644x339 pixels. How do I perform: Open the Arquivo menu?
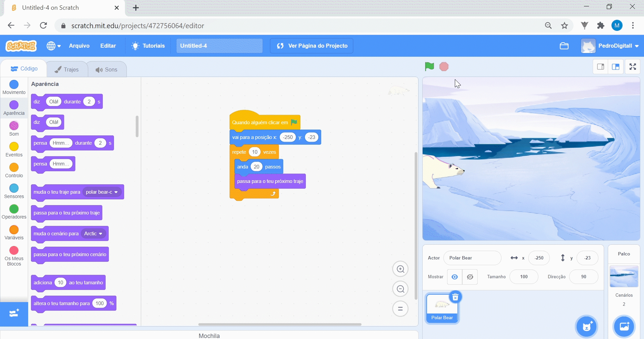point(79,46)
